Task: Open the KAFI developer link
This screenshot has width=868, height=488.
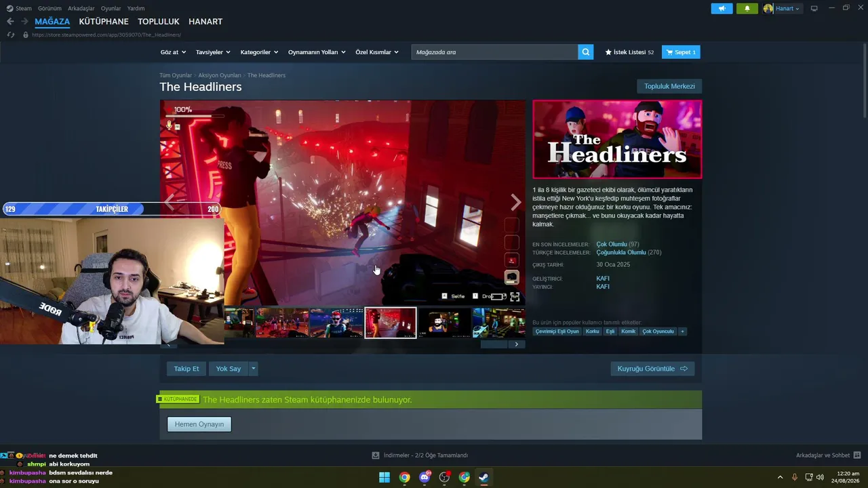Action: coord(603,279)
